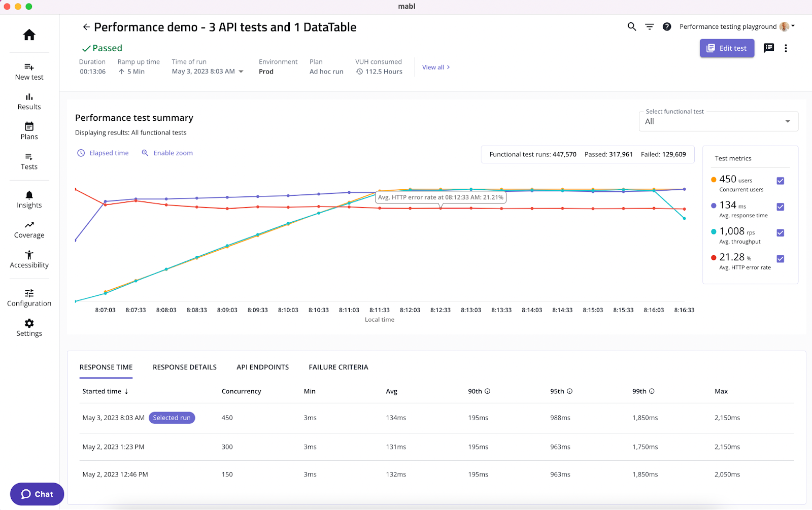Open the Accessibility section
812x510 pixels.
click(29, 258)
